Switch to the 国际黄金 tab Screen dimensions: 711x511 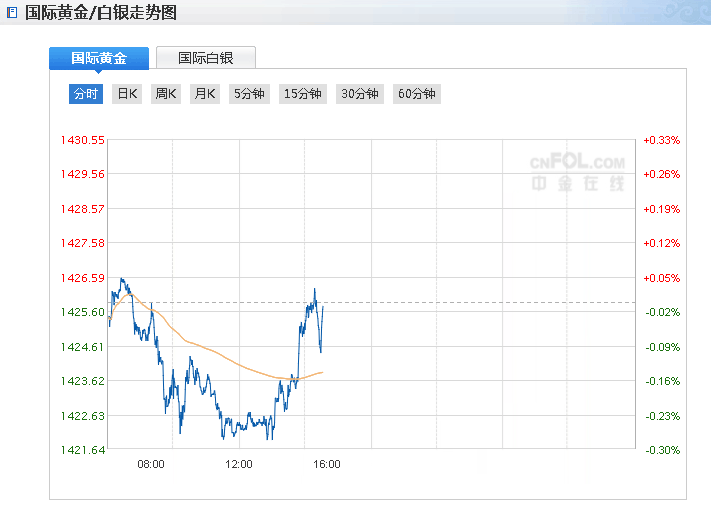(x=99, y=58)
